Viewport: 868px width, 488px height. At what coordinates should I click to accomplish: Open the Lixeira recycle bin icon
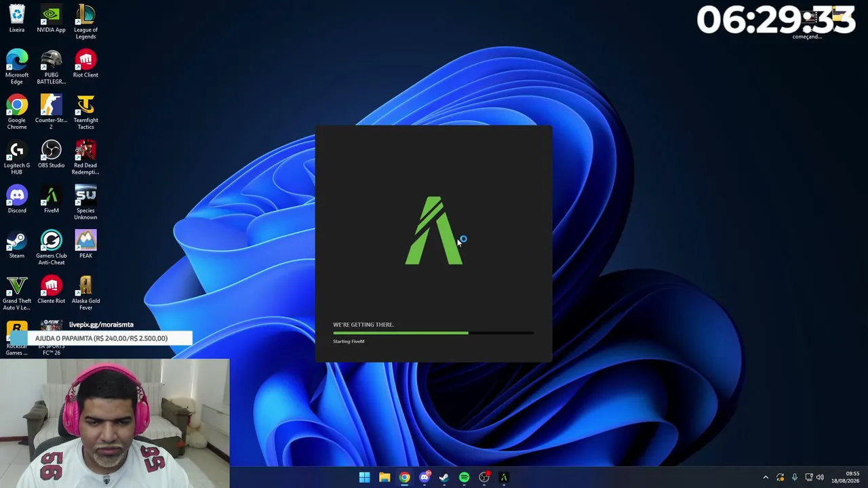click(17, 19)
